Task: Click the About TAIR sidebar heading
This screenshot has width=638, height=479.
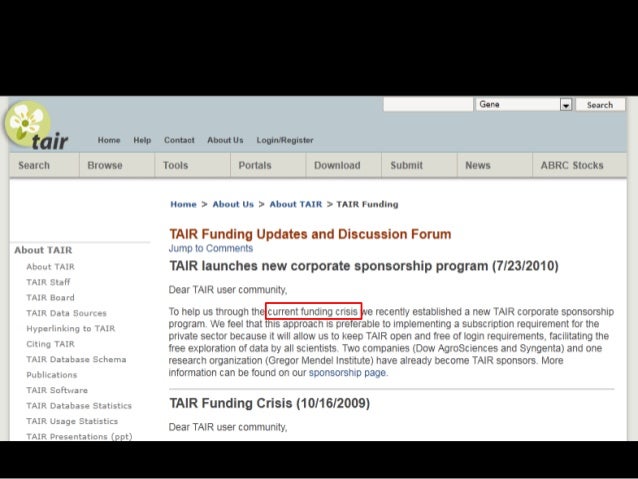Action: pyautogui.click(x=43, y=250)
